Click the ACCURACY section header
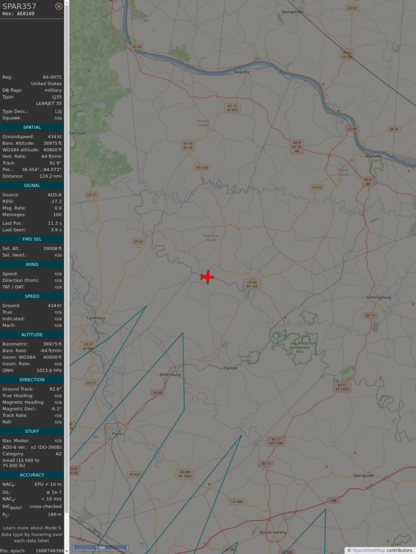 [x=32, y=475]
